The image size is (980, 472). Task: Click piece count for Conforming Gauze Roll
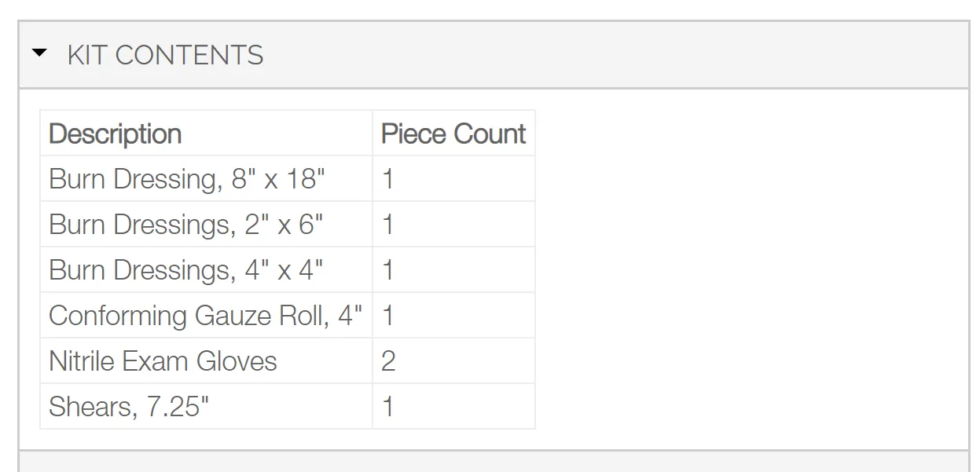tap(453, 316)
